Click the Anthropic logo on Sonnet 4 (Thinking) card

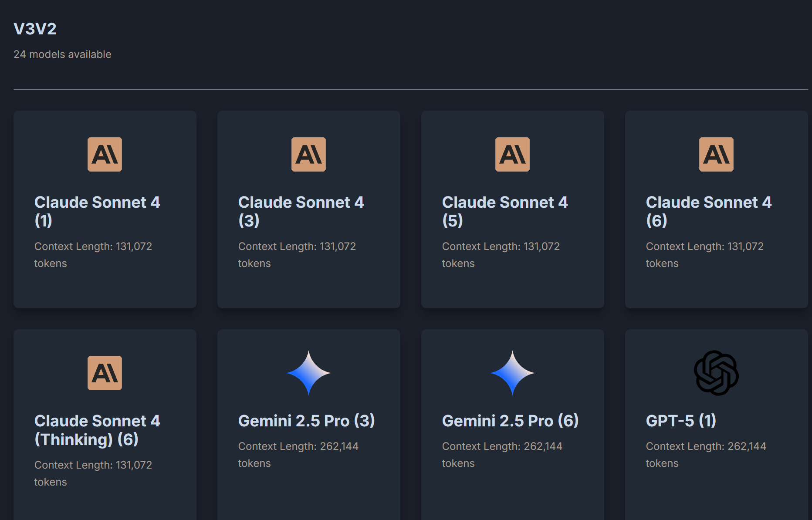(x=105, y=373)
